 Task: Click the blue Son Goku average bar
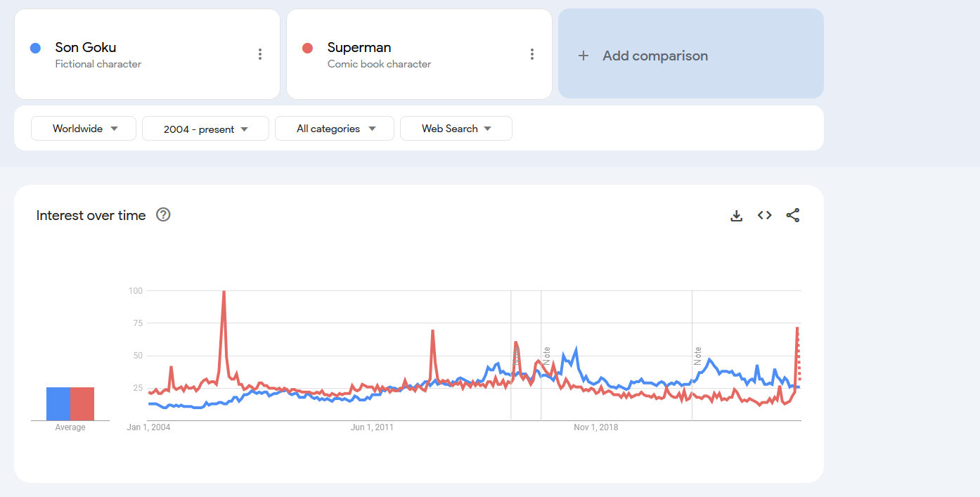[x=58, y=404]
